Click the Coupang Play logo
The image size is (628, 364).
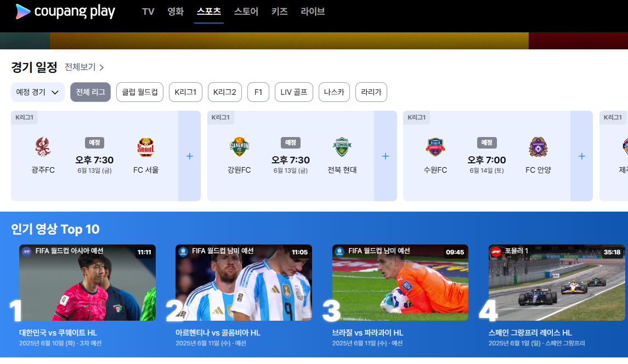point(65,12)
